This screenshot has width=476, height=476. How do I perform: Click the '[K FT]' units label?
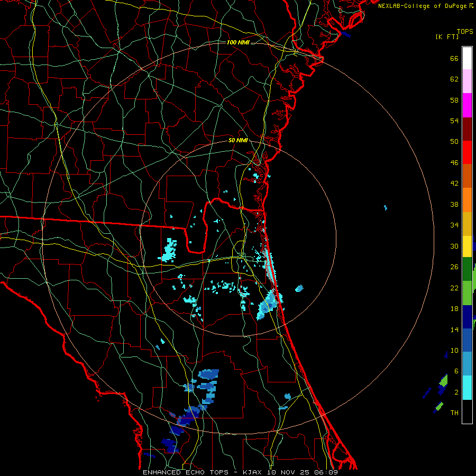click(447, 36)
